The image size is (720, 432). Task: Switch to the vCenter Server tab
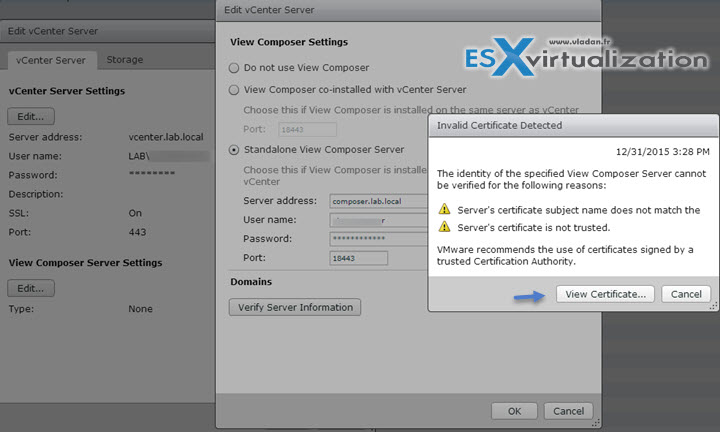point(51,60)
